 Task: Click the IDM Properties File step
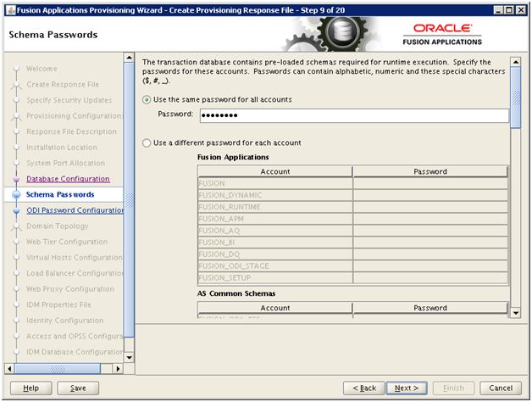58,304
